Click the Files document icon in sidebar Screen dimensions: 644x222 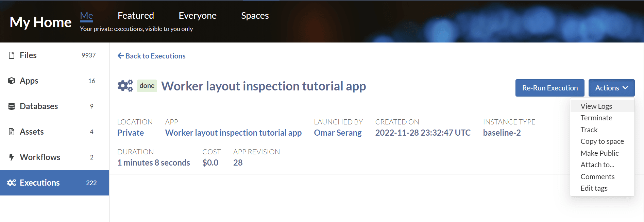click(x=12, y=55)
